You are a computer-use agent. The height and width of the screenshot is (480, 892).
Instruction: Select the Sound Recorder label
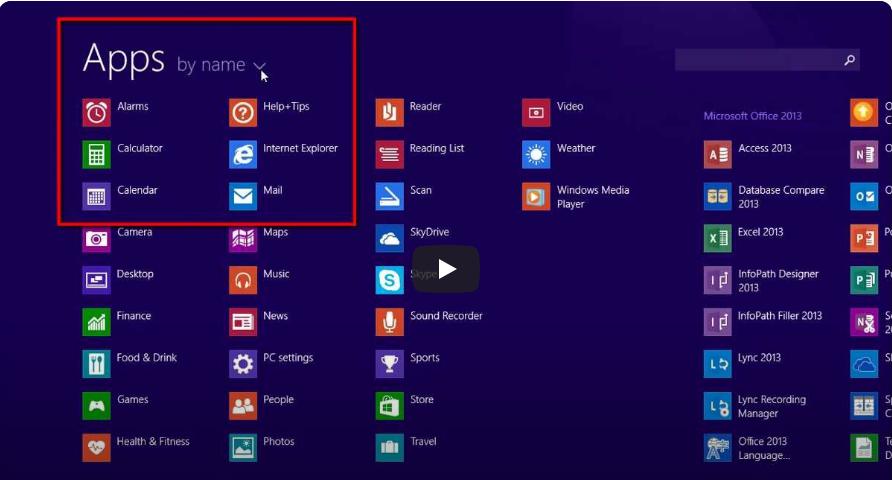(446, 316)
